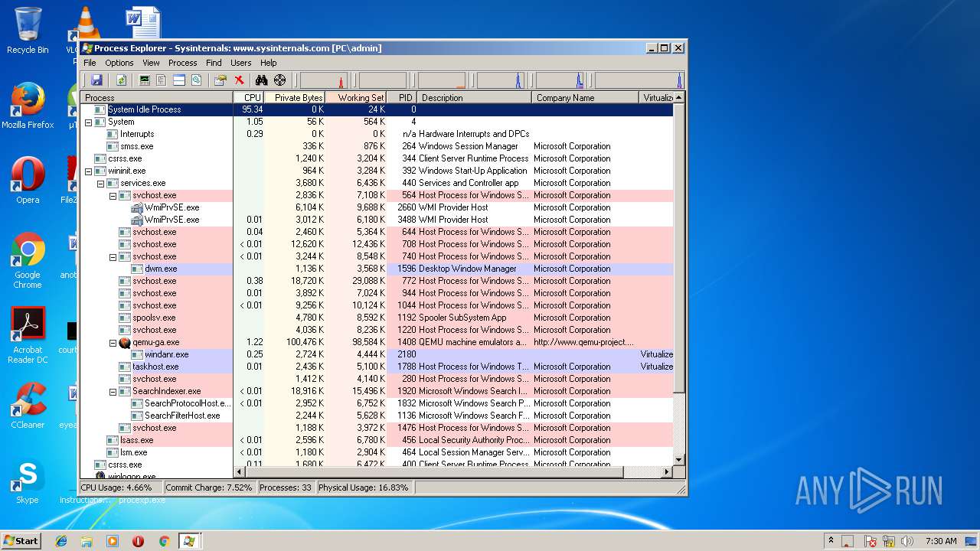980x551 pixels.
Task: Collapse the services.exe tree node
Action: (100, 183)
